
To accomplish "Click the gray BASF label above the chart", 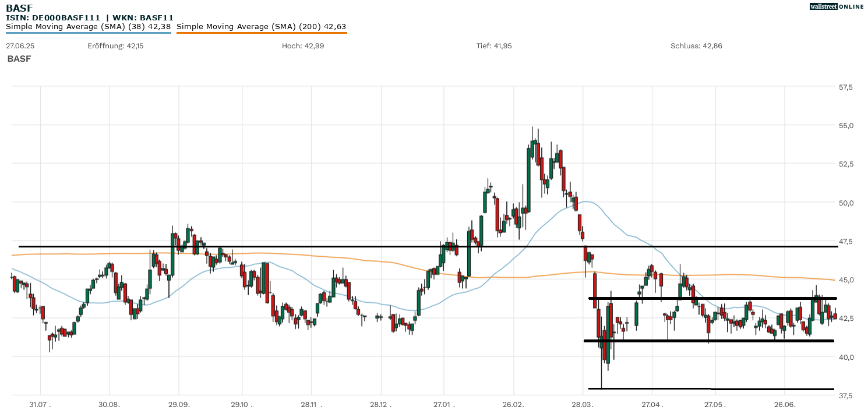I will pyautogui.click(x=19, y=59).
